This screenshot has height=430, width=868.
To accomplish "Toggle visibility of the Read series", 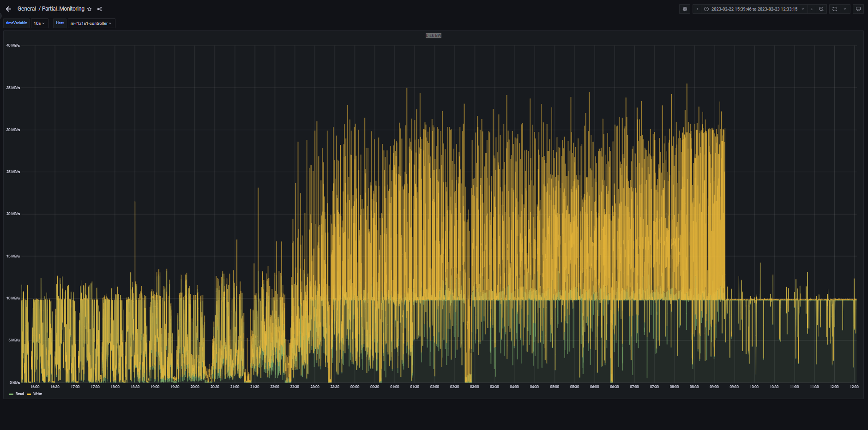I will 19,394.
